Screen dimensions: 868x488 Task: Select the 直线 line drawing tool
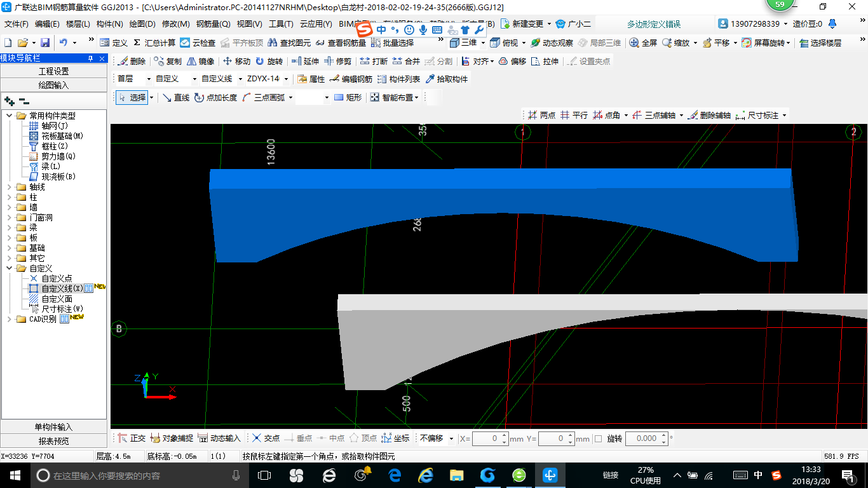(175, 97)
